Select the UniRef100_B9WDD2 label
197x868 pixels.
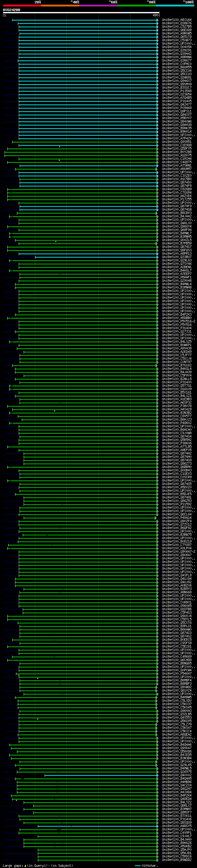pos(177,860)
